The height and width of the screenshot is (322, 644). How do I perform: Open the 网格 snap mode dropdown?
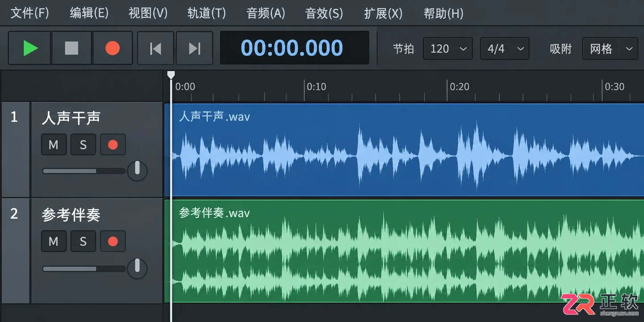[610, 48]
